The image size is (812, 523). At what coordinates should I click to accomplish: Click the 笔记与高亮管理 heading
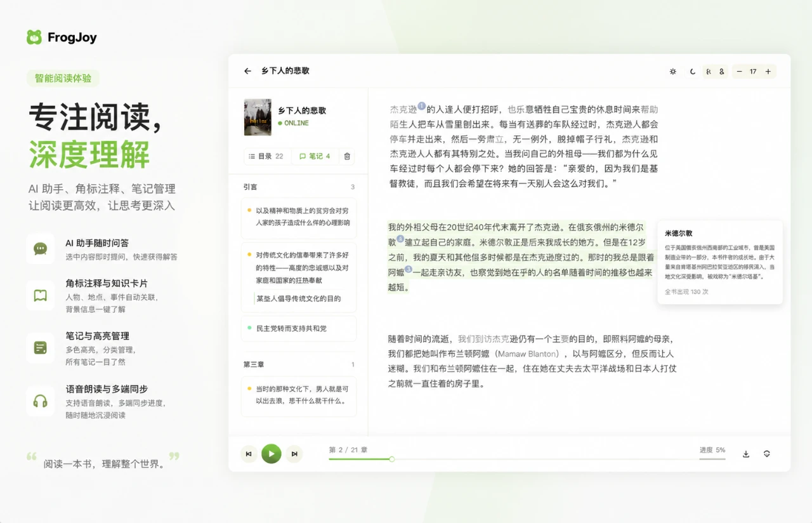97,336
